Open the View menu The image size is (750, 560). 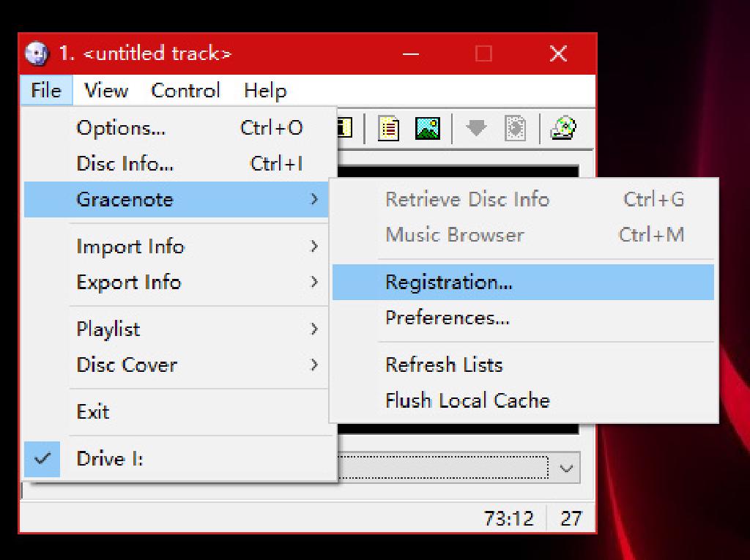click(106, 90)
